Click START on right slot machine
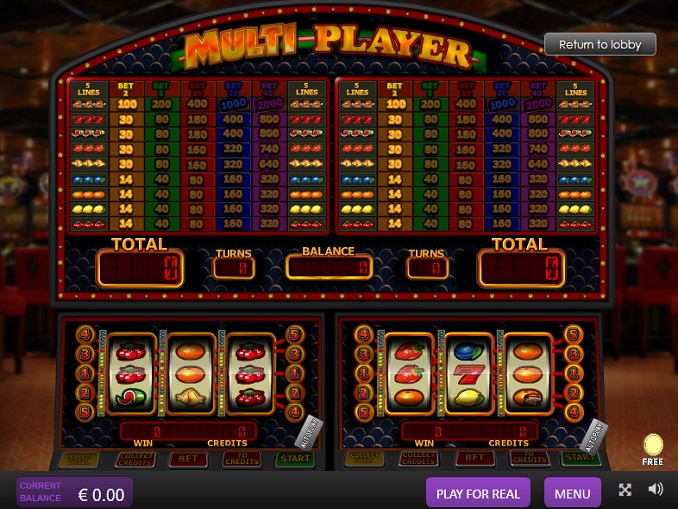The image size is (678, 509). [x=579, y=458]
